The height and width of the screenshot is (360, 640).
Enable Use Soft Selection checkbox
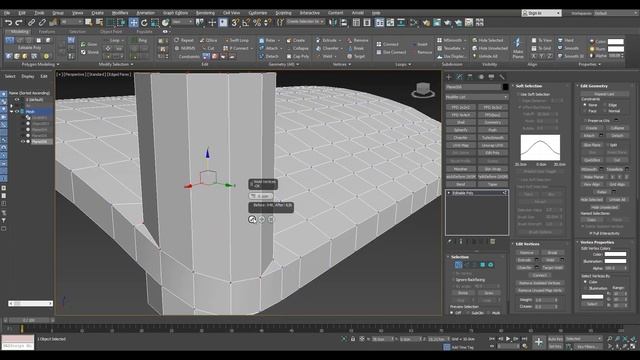tap(519, 94)
